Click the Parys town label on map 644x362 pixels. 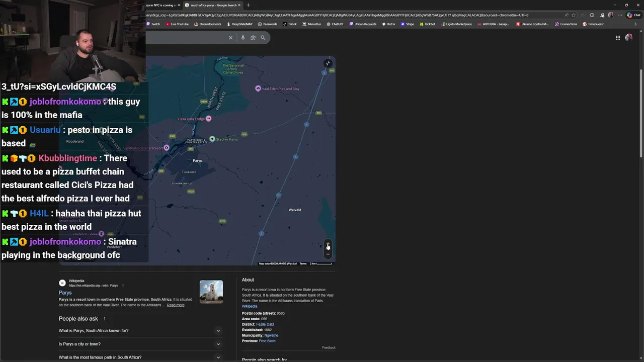click(x=197, y=161)
